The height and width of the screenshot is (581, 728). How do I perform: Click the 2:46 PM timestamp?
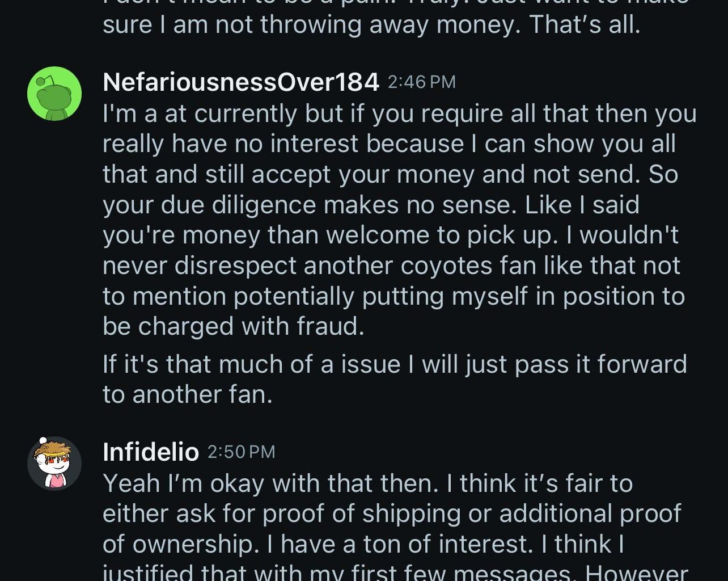(422, 81)
